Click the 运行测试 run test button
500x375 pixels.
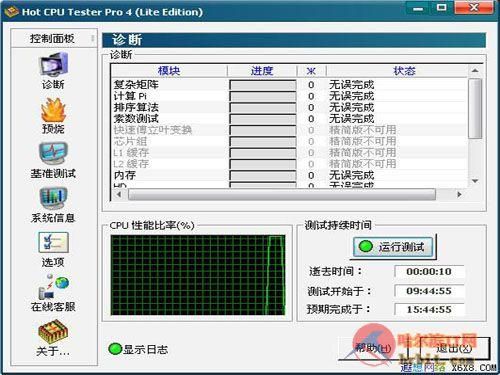[393, 247]
